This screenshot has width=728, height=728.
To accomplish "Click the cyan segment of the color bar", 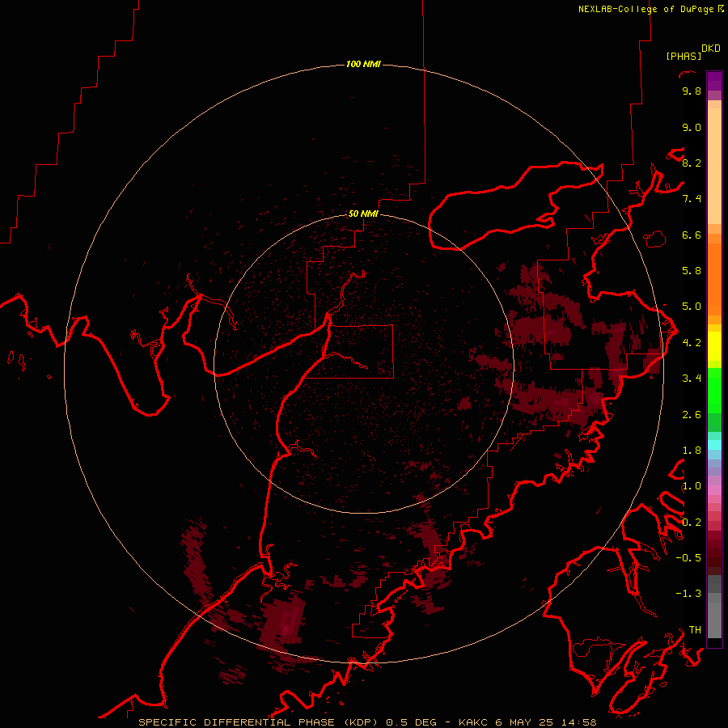I will pos(714,444).
